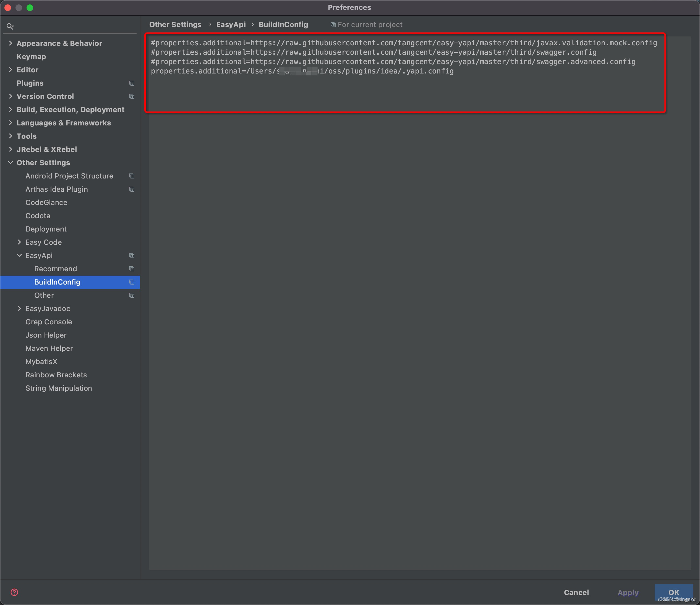Viewport: 700px width, 605px height.
Task: Expand Appearance & Behavior section
Action: pyautogui.click(x=11, y=43)
